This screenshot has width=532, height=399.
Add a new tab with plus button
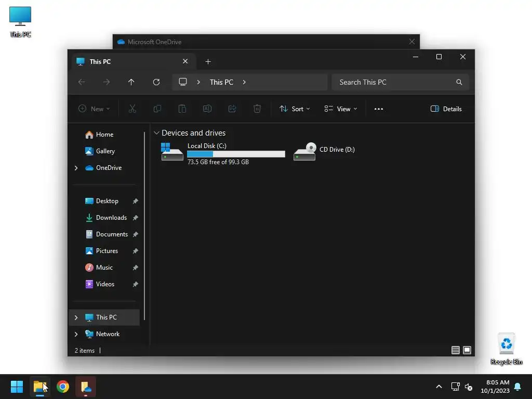pyautogui.click(x=208, y=61)
